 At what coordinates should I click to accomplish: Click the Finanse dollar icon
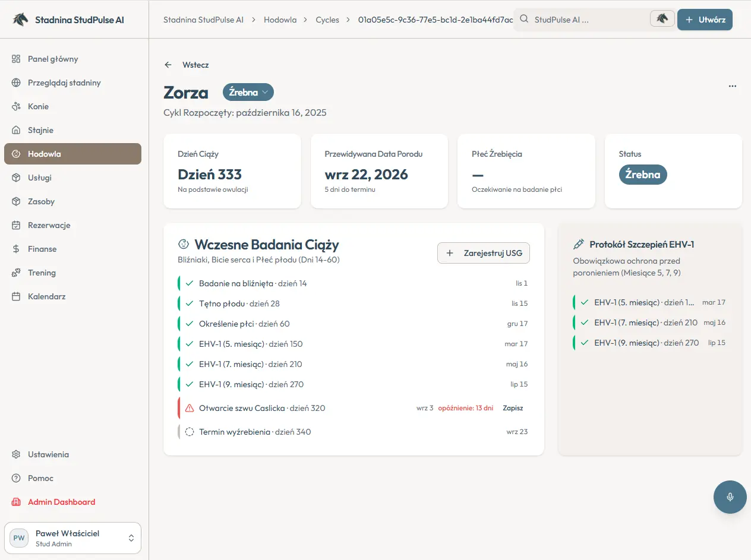pos(16,249)
